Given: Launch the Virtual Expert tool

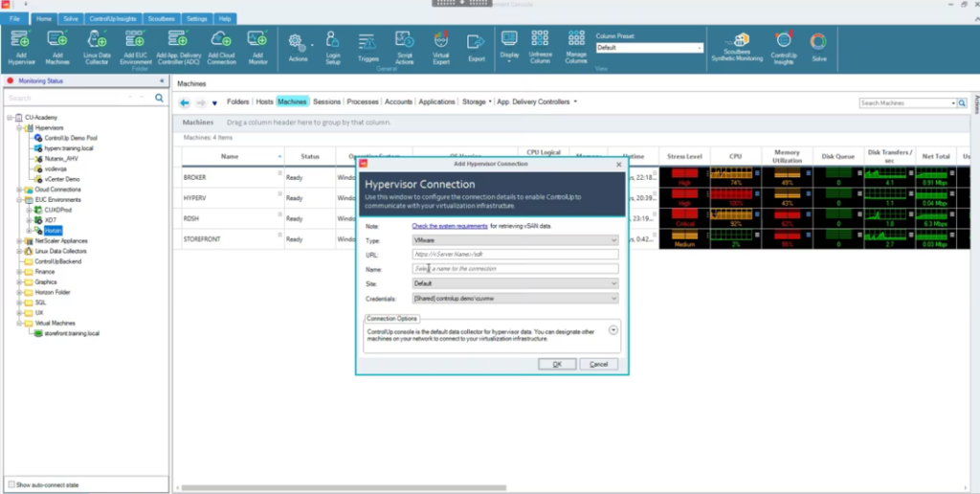Looking at the screenshot, I should 440,48.
